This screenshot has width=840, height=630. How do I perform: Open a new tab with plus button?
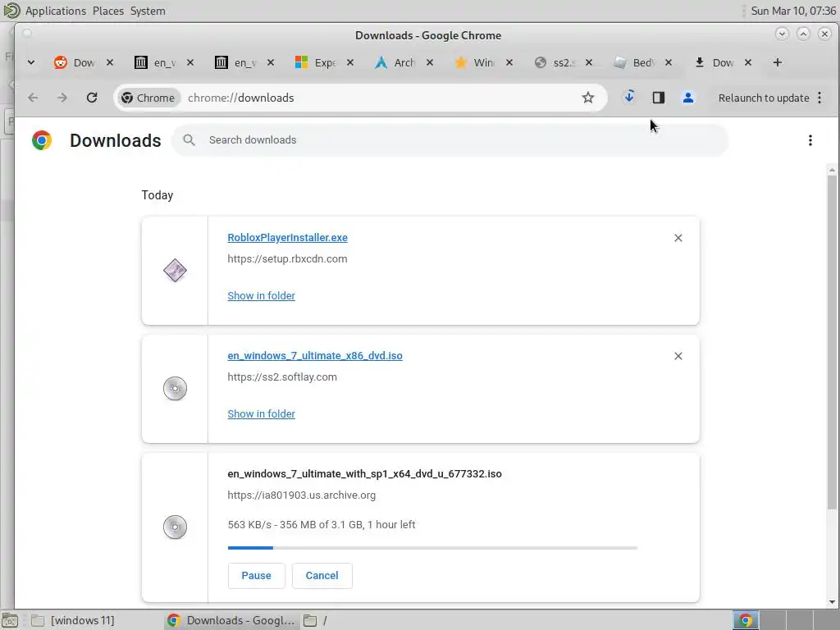click(778, 62)
